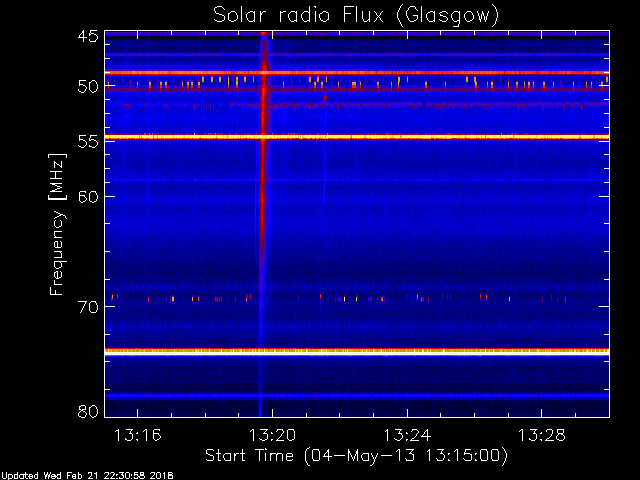Click the 13:24 time tick label
Image resolution: width=640 pixels, height=480 pixels.
click(x=407, y=436)
